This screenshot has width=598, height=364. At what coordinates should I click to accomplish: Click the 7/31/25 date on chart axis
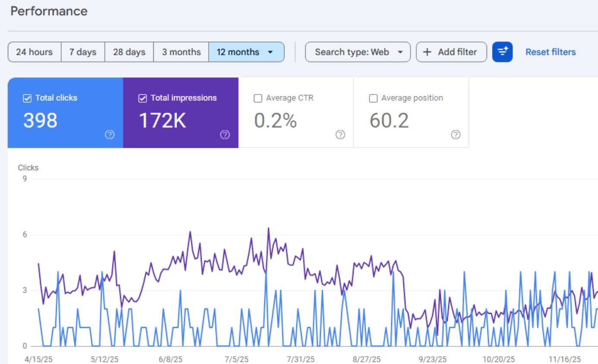pos(301,359)
